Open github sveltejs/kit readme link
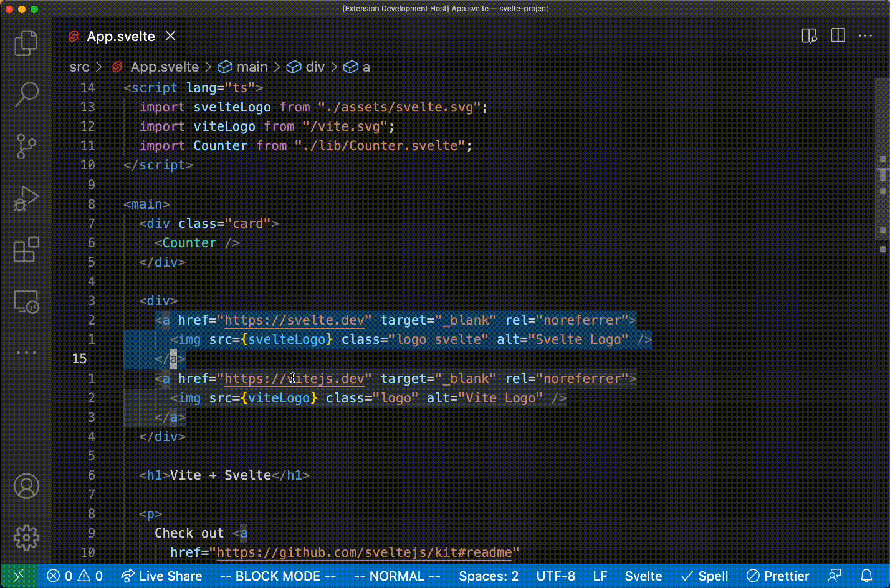The height and width of the screenshot is (588, 890). [365, 552]
